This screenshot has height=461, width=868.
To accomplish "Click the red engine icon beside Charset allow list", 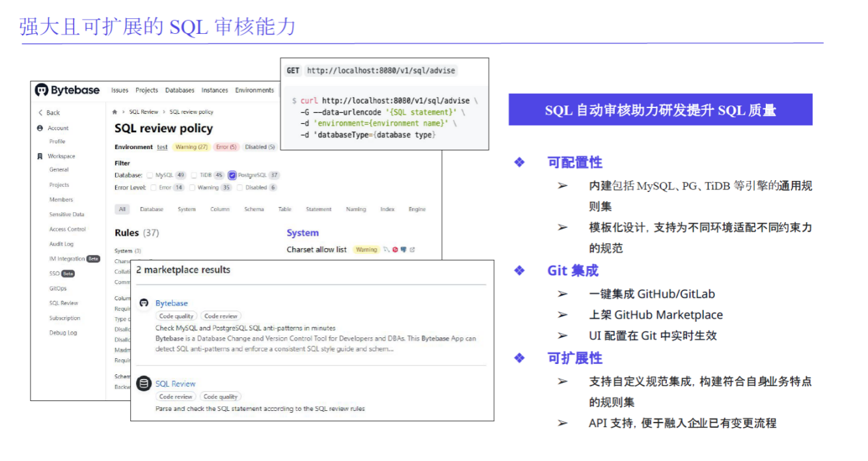I will pyautogui.click(x=395, y=249).
